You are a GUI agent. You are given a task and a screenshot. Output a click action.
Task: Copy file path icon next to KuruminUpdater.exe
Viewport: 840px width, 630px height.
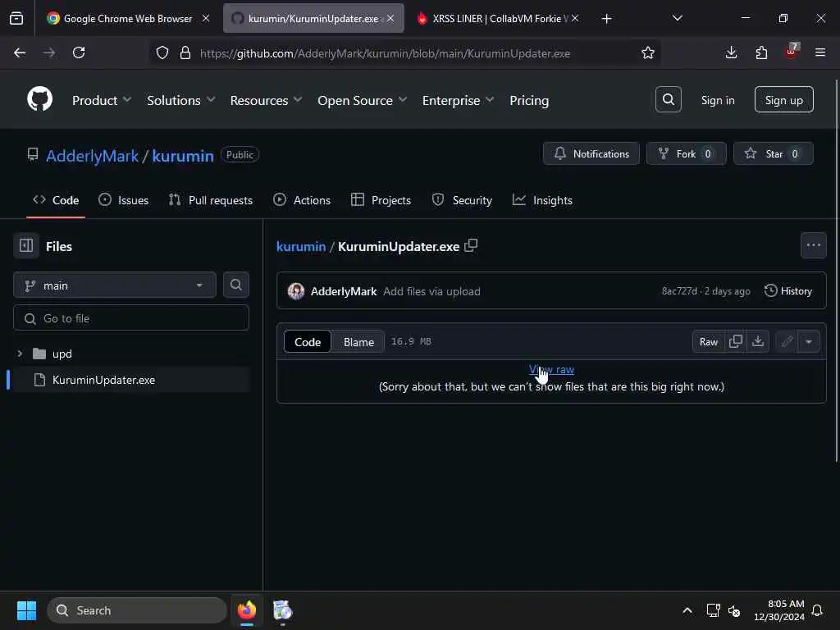(x=471, y=246)
